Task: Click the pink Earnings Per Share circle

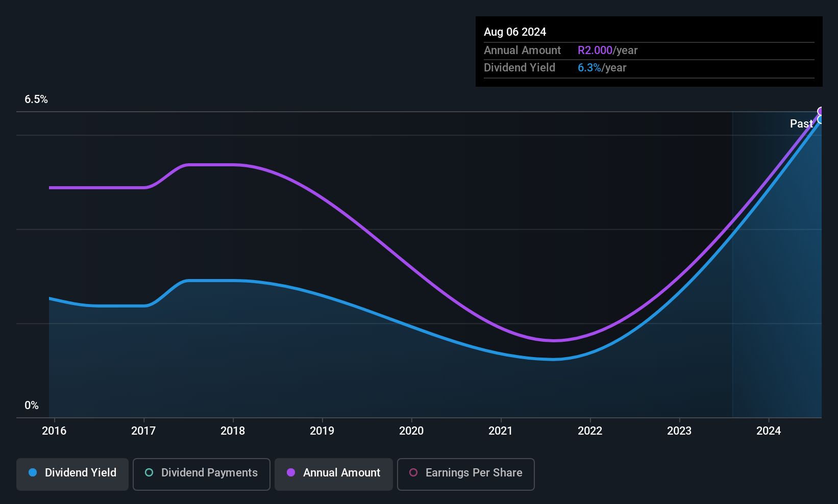Action: [x=413, y=472]
